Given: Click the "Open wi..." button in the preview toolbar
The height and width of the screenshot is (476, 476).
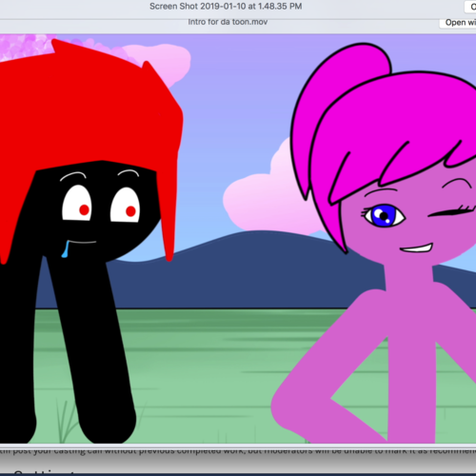Looking at the screenshot, I should 458,23.
